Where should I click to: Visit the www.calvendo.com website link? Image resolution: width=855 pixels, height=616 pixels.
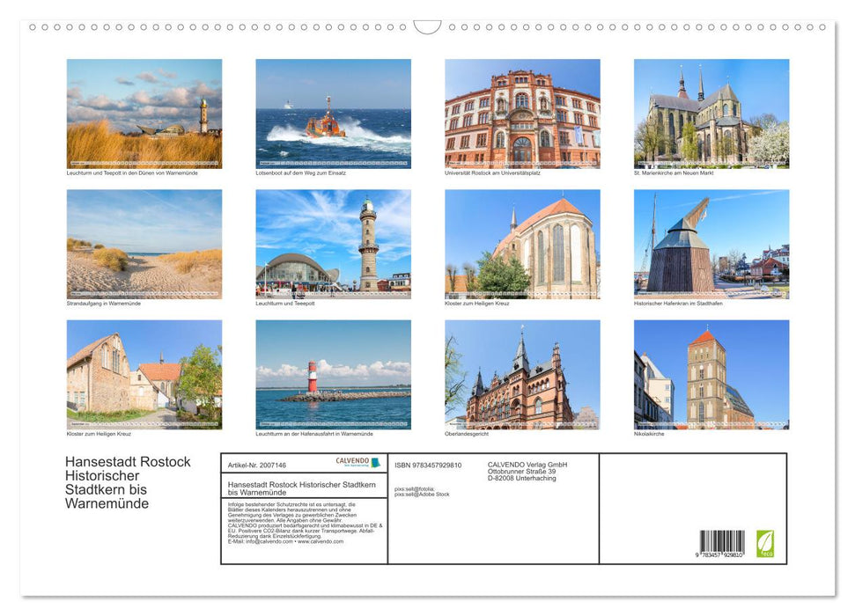[319, 541]
